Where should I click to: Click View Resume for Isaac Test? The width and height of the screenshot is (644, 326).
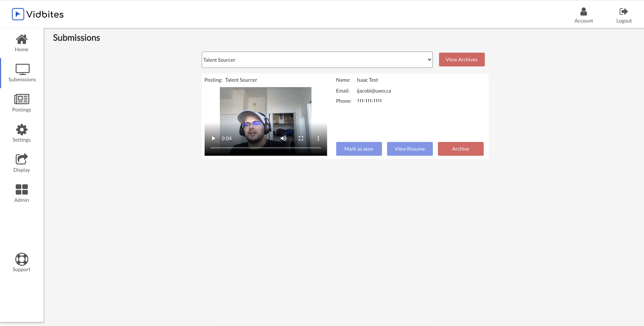[x=410, y=149]
